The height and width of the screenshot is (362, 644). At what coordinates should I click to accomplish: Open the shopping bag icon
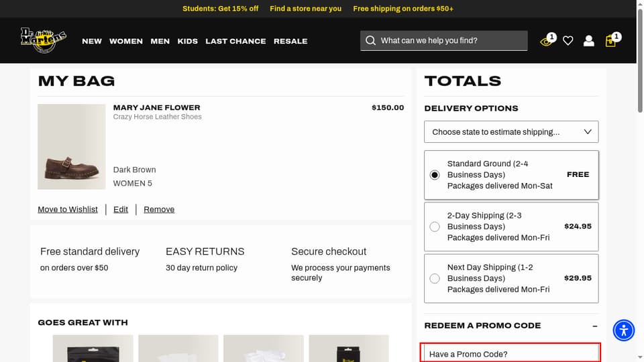[x=610, y=41]
